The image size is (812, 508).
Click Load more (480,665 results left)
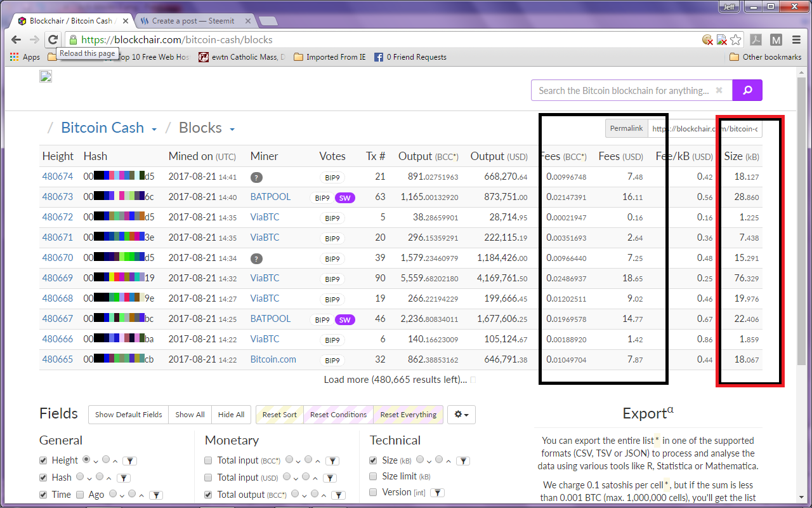[x=395, y=380]
